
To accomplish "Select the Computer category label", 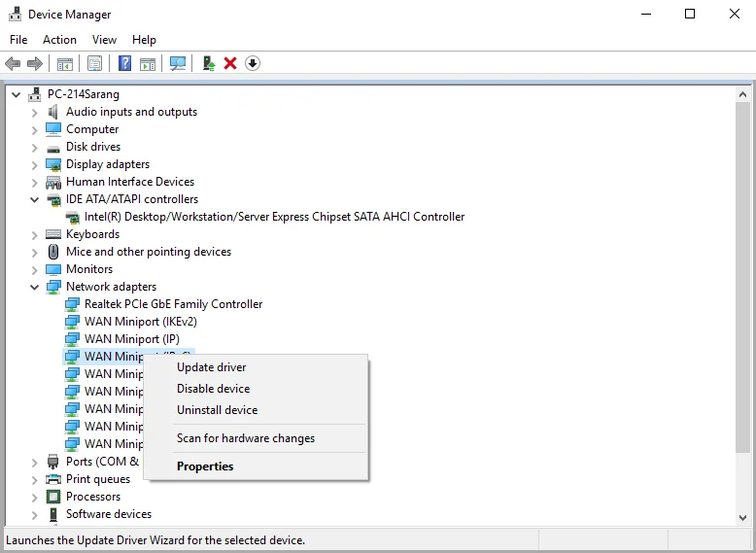I will pos(92,129).
